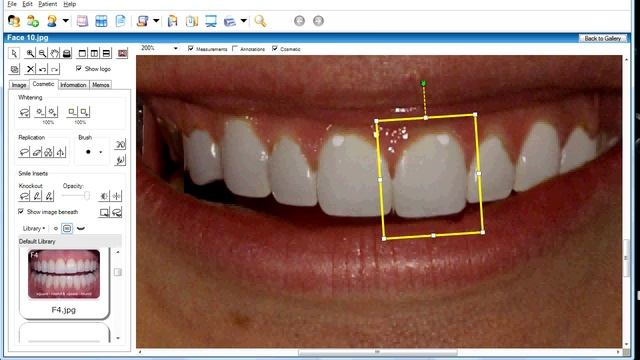Switch to the Information tab
The width and height of the screenshot is (640, 360).
pyautogui.click(x=73, y=85)
